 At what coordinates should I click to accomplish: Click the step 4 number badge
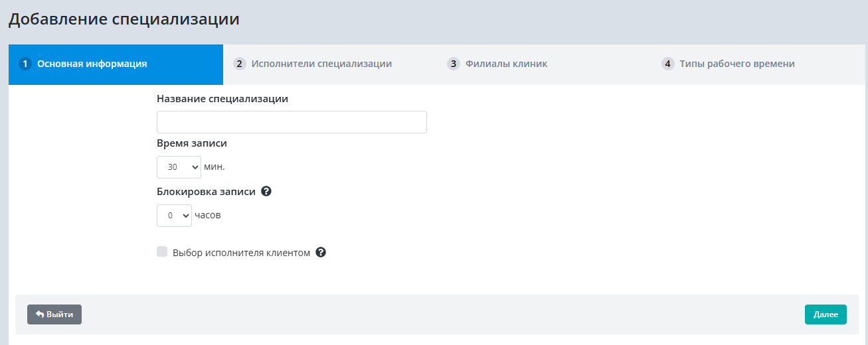click(668, 64)
